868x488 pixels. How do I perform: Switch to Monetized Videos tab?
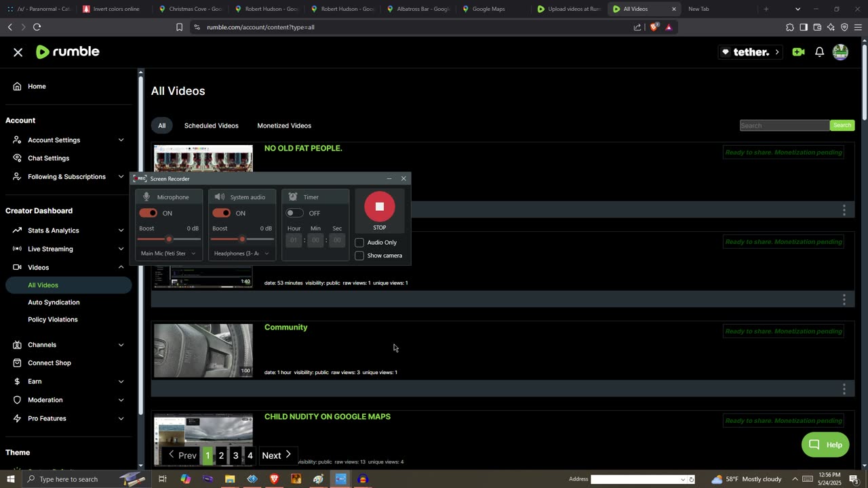pyautogui.click(x=284, y=125)
